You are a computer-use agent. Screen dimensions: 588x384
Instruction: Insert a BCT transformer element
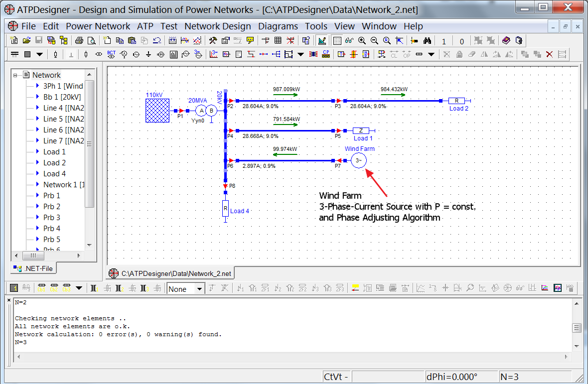click(x=112, y=54)
